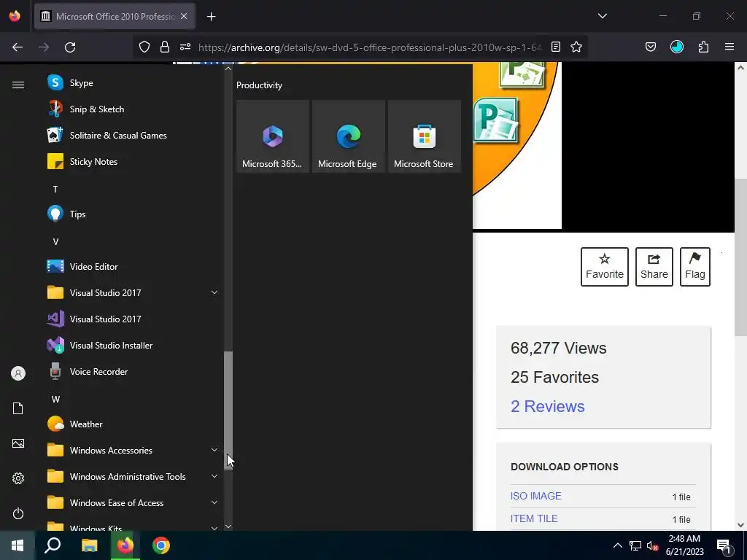The height and width of the screenshot is (560, 747).
Task: Open a new Firefox tab
Action: (211, 17)
